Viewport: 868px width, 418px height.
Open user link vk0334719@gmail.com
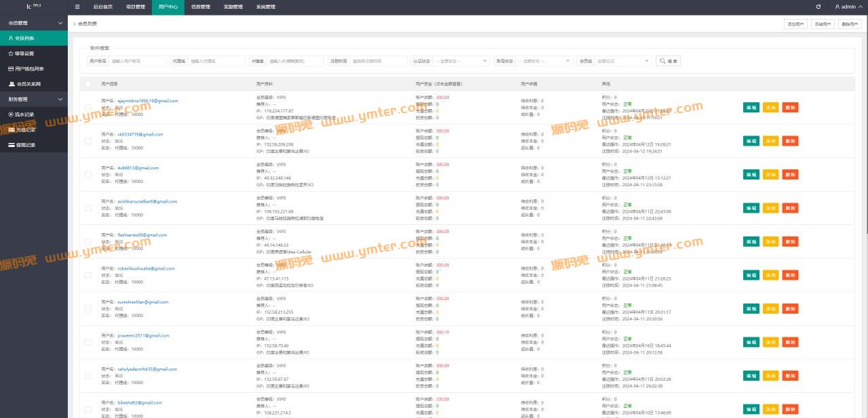140,134
